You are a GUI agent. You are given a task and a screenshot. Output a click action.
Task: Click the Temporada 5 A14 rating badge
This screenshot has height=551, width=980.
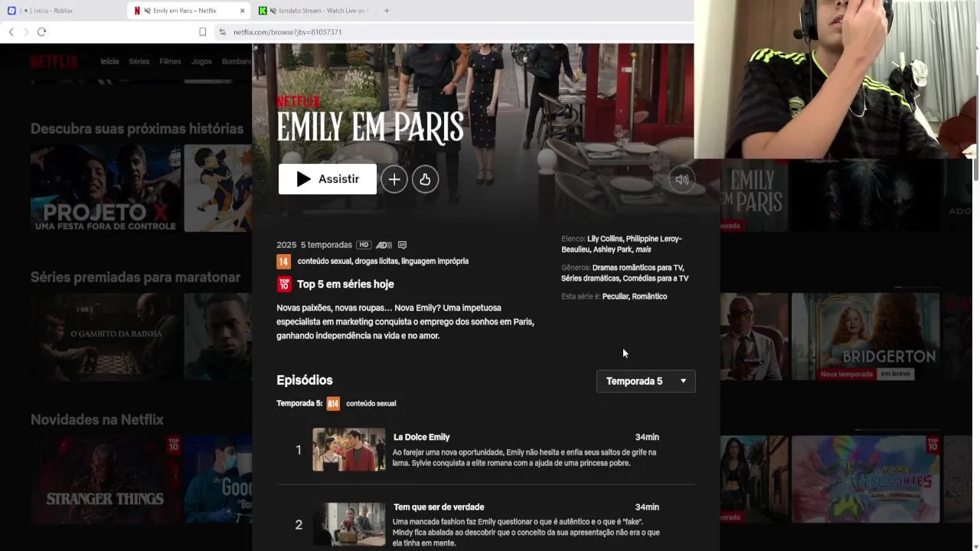(x=333, y=403)
